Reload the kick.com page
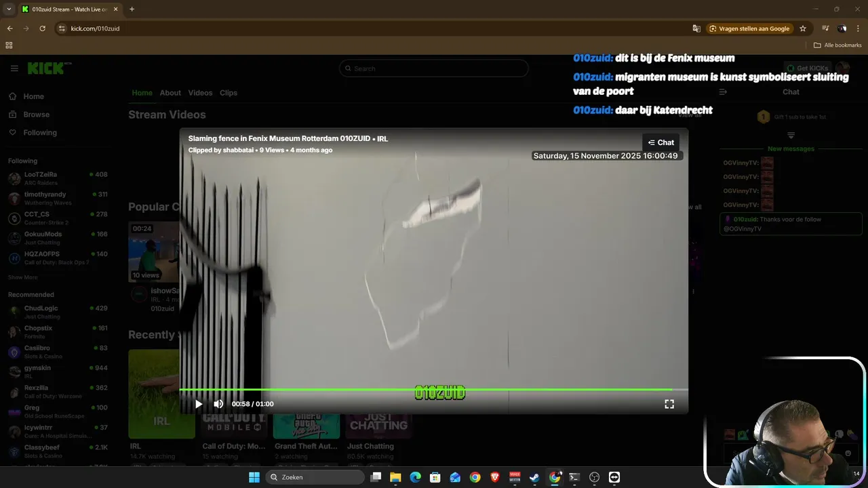The height and width of the screenshot is (488, 868). pos(42,28)
